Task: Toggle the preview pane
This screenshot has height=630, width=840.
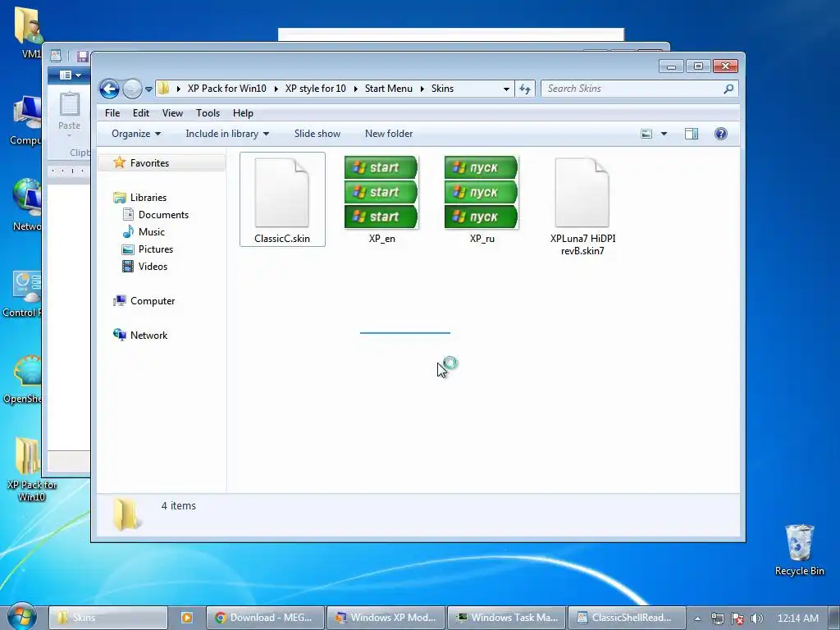Action: tap(692, 134)
